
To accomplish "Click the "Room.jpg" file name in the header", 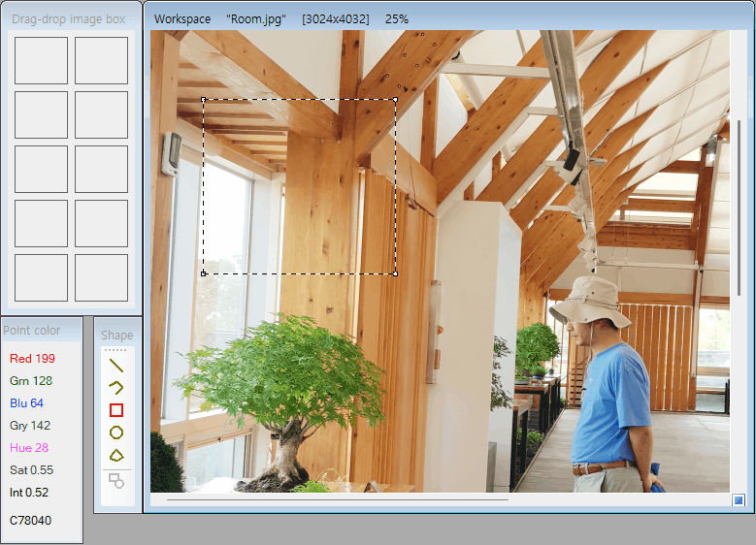I will click(256, 19).
